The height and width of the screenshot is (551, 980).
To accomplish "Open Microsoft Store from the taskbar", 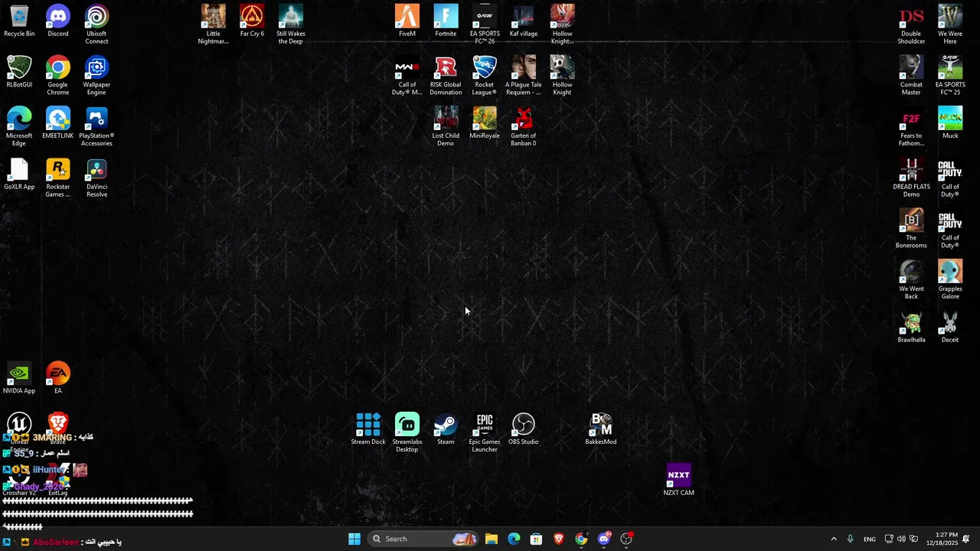I will tap(536, 539).
